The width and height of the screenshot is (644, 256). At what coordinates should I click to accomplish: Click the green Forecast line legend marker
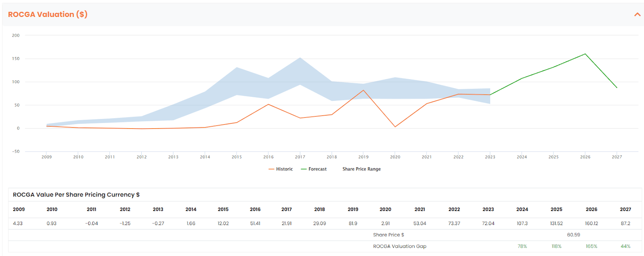tap(304, 169)
